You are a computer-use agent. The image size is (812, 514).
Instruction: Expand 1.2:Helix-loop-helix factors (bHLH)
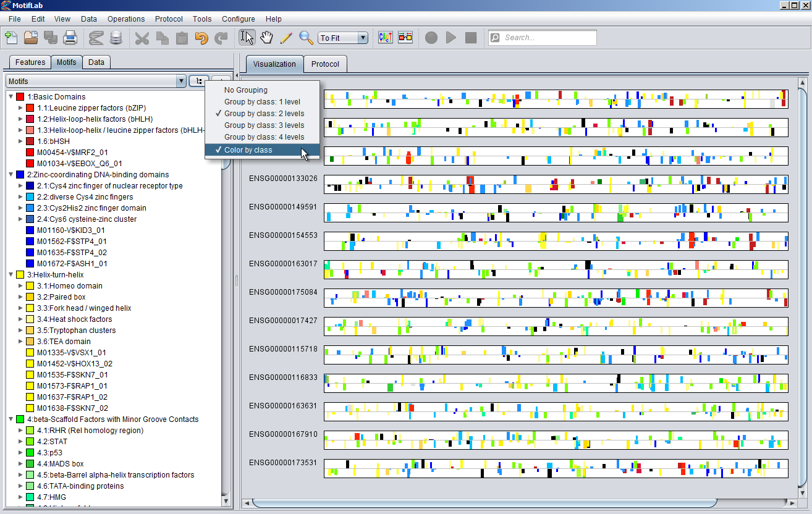(x=20, y=119)
